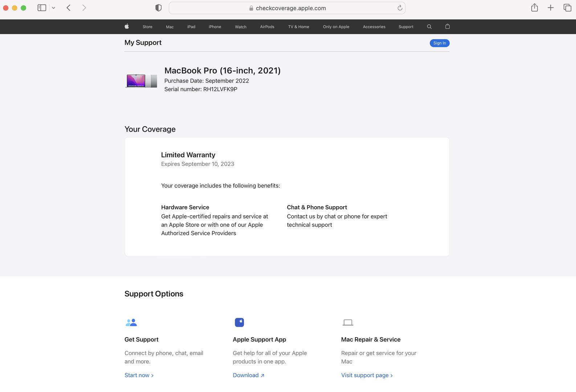Open the iPad menu item
This screenshot has height=392, width=576.
191,27
